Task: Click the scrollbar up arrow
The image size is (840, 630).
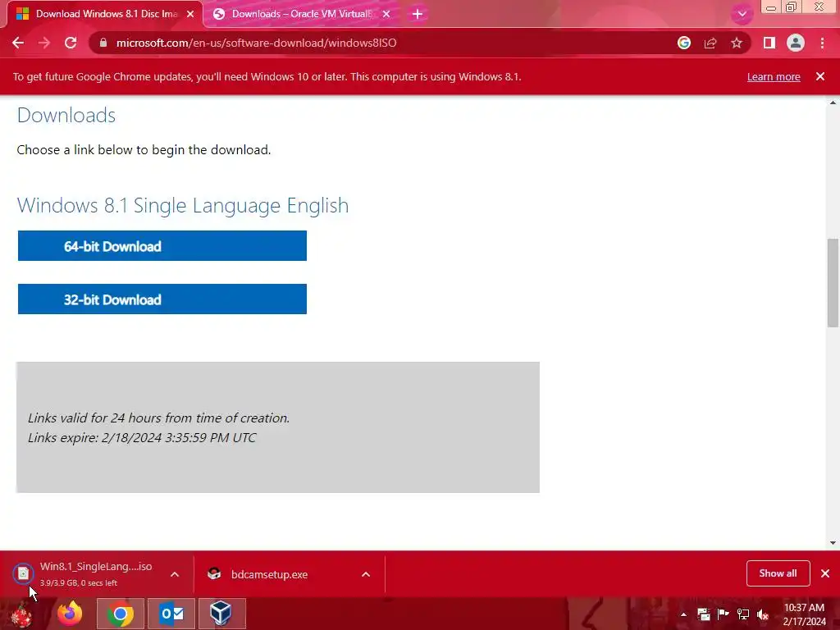Action: point(833,103)
